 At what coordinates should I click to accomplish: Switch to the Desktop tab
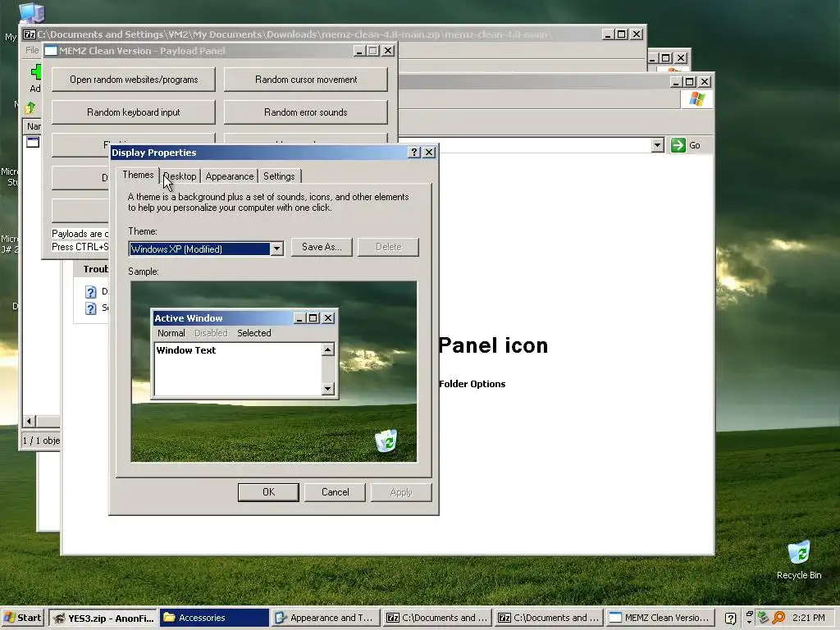(x=180, y=176)
